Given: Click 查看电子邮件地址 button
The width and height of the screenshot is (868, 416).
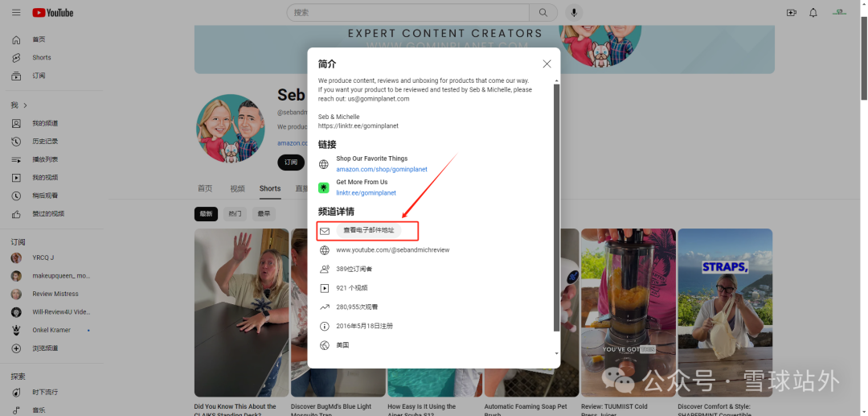Looking at the screenshot, I should [369, 230].
